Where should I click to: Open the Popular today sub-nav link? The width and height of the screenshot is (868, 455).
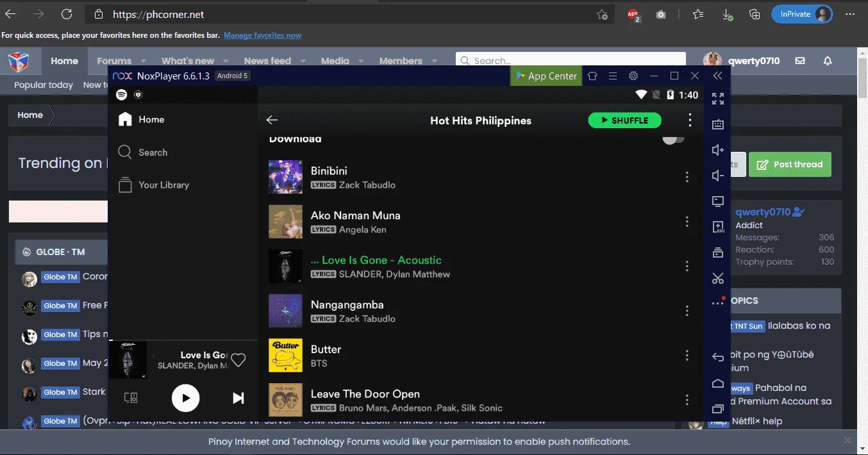point(44,85)
